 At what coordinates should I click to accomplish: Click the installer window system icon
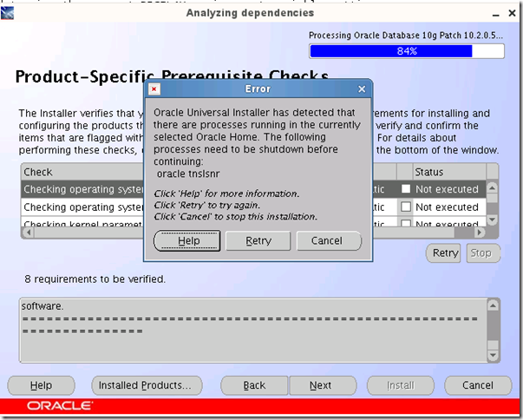point(7,13)
